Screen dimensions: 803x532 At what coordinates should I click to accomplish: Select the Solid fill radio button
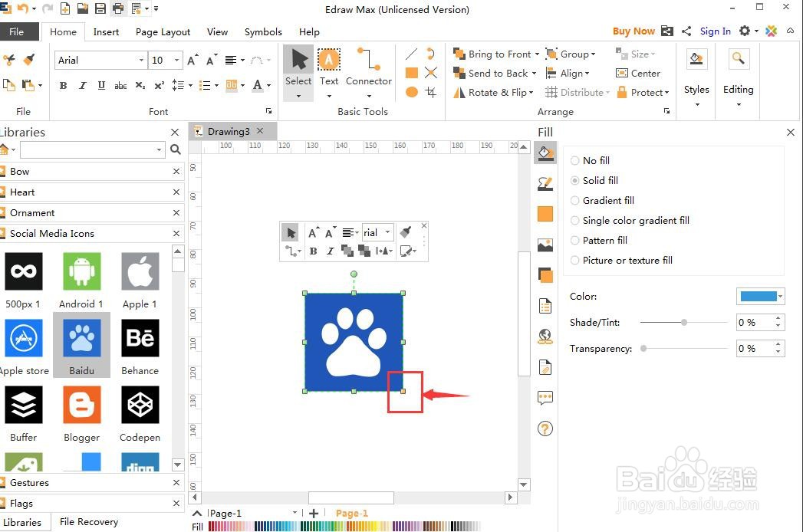(x=575, y=180)
